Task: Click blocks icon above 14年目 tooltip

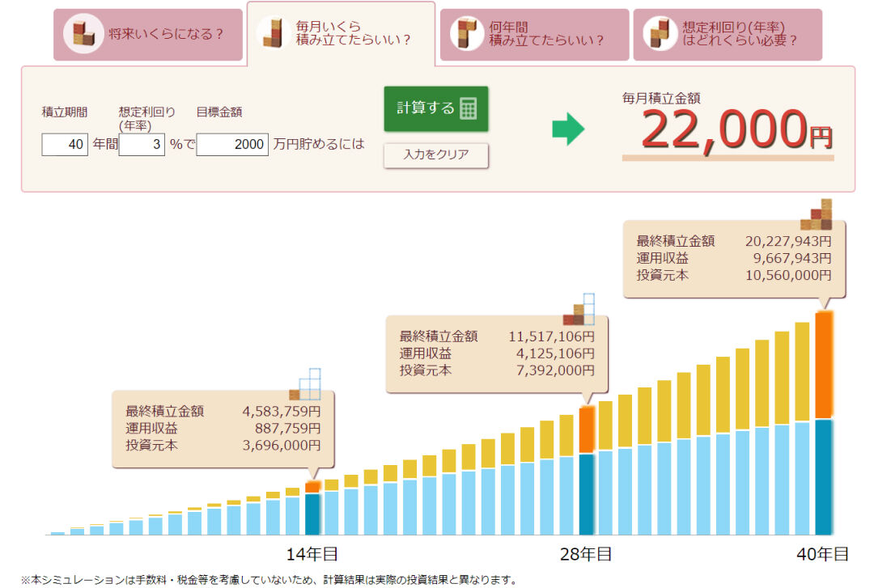Action: click(x=305, y=384)
